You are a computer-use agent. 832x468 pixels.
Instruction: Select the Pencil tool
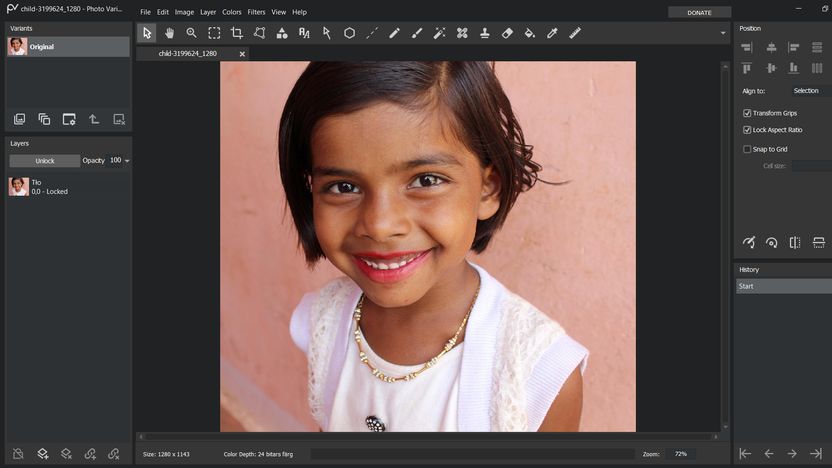(394, 33)
